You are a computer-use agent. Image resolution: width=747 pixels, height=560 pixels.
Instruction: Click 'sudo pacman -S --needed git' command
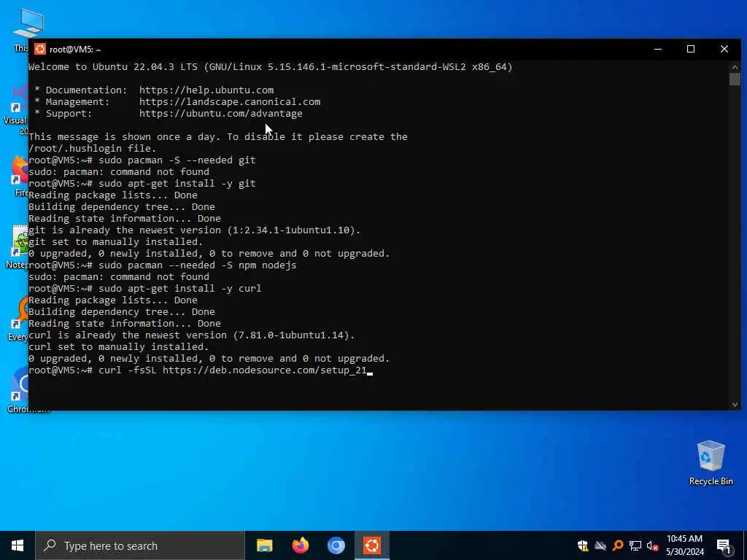[177, 160]
